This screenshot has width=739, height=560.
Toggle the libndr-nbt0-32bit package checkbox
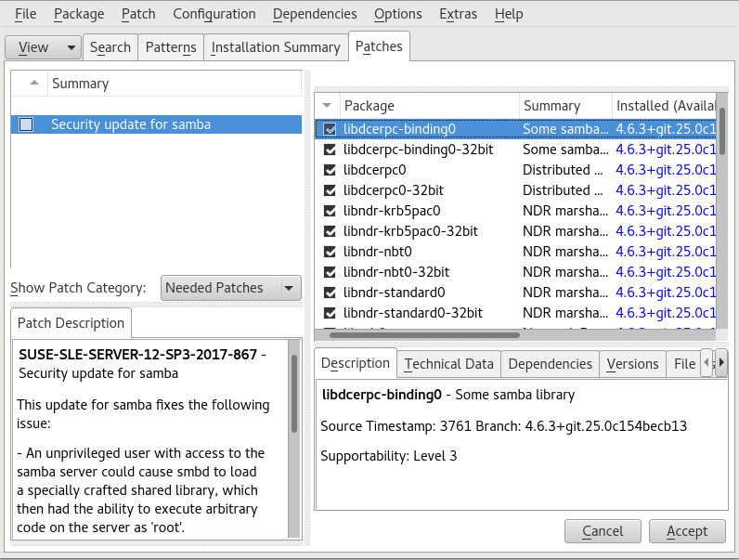click(329, 272)
